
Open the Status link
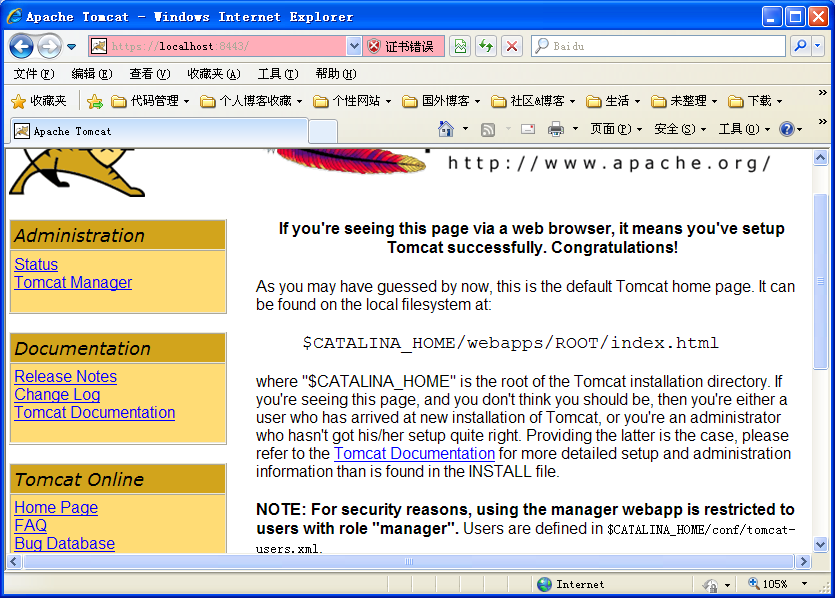(36, 264)
